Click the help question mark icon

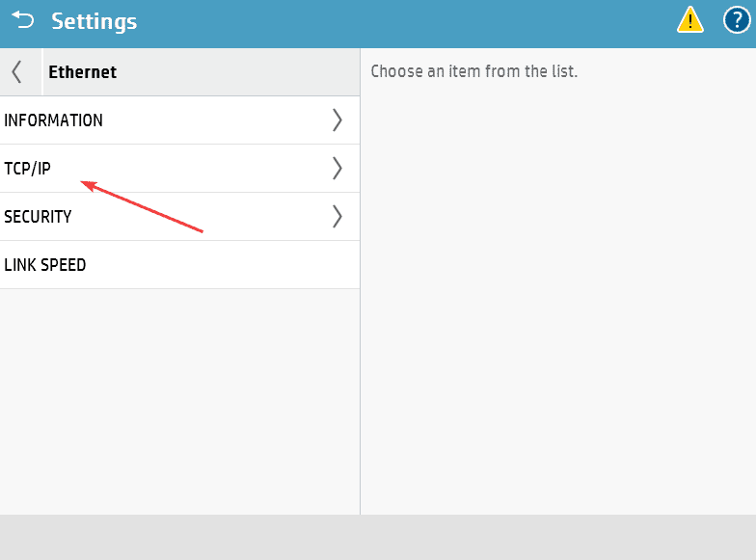737,20
